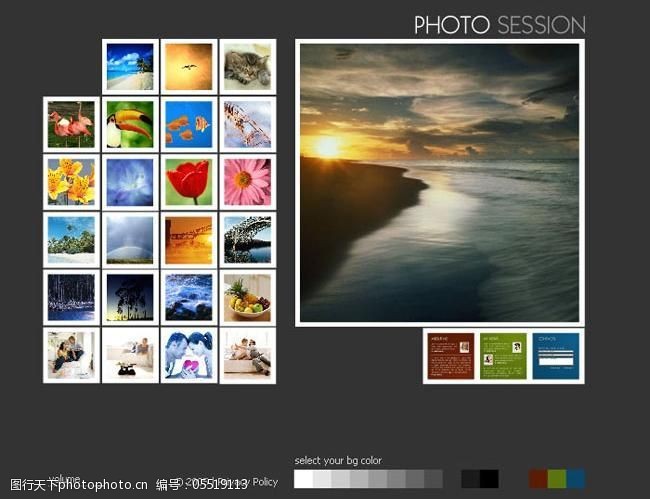Screen dimensions: 650x499
Task: Choose the white background color swatch
Action: pyautogui.click(x=303, y=479)
